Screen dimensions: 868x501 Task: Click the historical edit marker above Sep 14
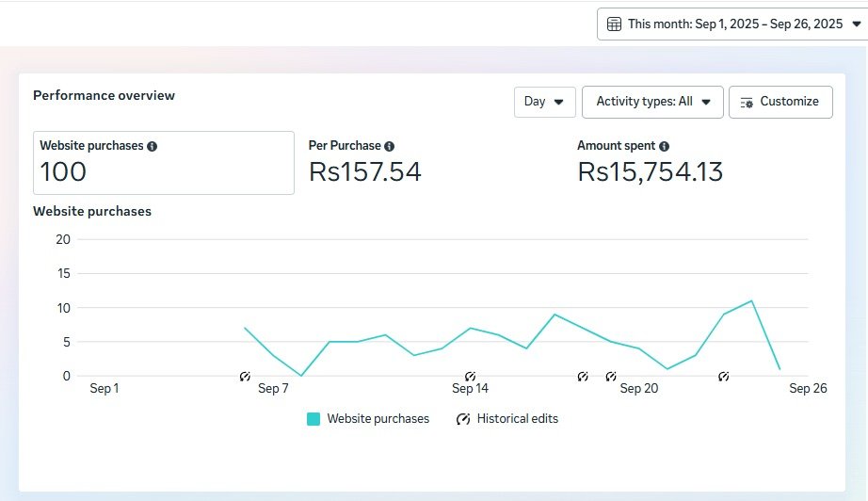coord(470,377)
